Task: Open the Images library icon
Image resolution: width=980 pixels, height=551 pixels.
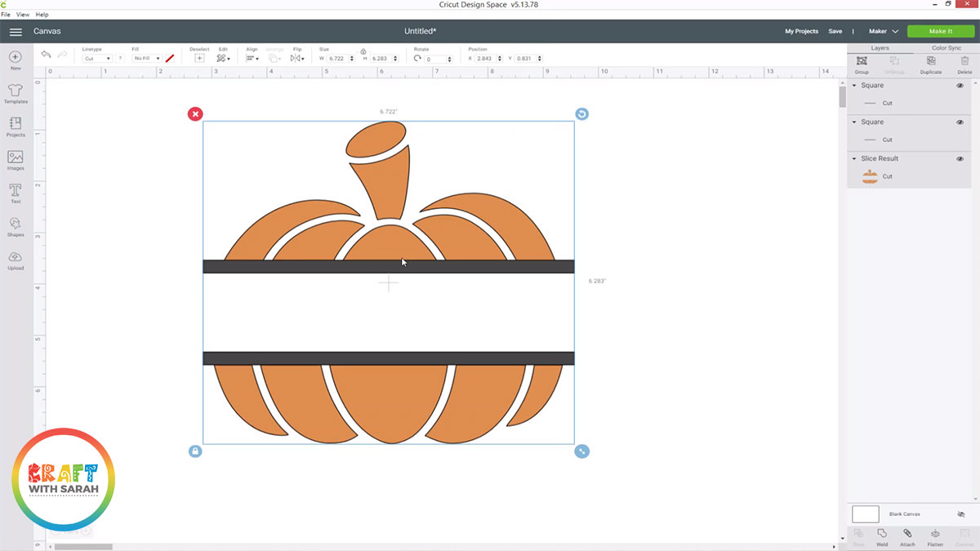Action: pos(16,158)
